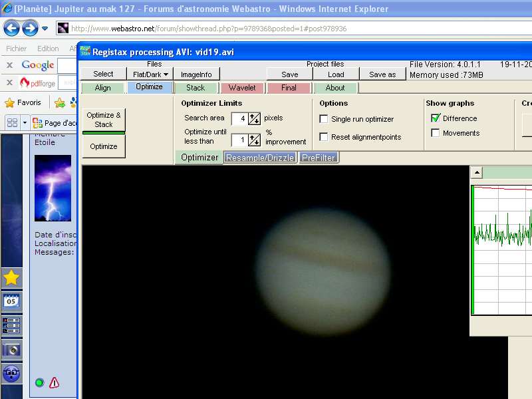
Task: Select the Optimizer sub-tab
Action: pos(199,158)
